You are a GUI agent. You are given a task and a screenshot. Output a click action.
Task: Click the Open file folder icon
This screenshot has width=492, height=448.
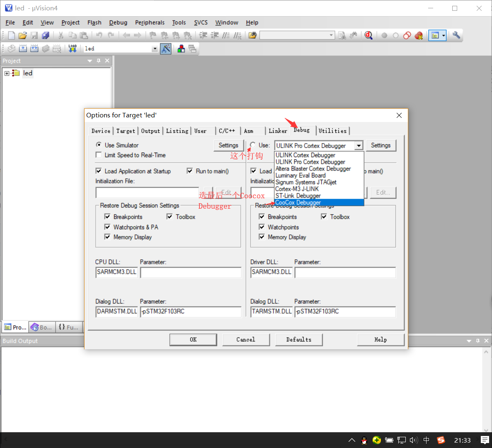coord(23,36)
